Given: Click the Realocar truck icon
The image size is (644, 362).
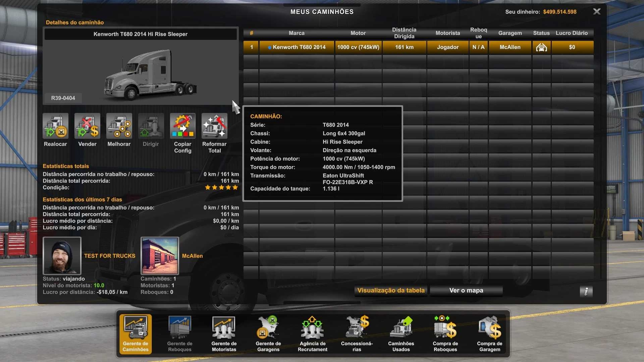Looking at the screenshot, I should point(55,126).
